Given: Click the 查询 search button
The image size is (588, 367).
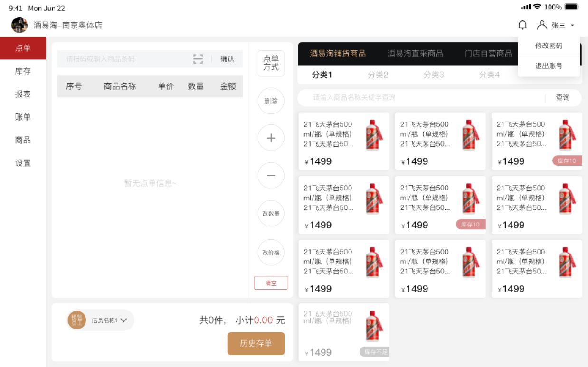Looking at the screenshot, I should pyautogui.click(x=563, y=97).
